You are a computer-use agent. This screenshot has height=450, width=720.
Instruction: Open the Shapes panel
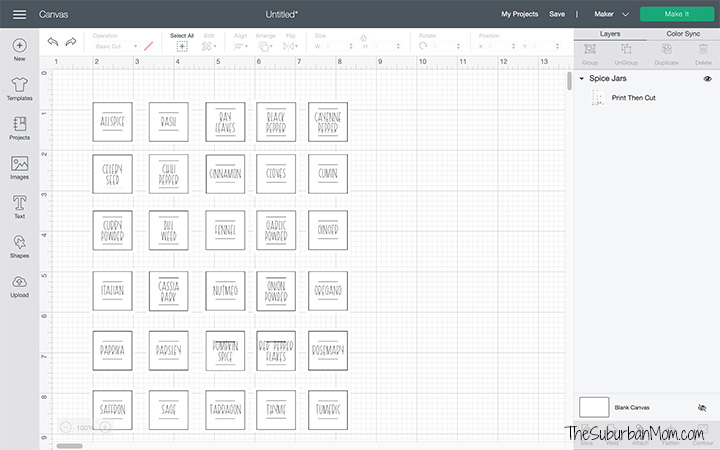click(19, 246)
